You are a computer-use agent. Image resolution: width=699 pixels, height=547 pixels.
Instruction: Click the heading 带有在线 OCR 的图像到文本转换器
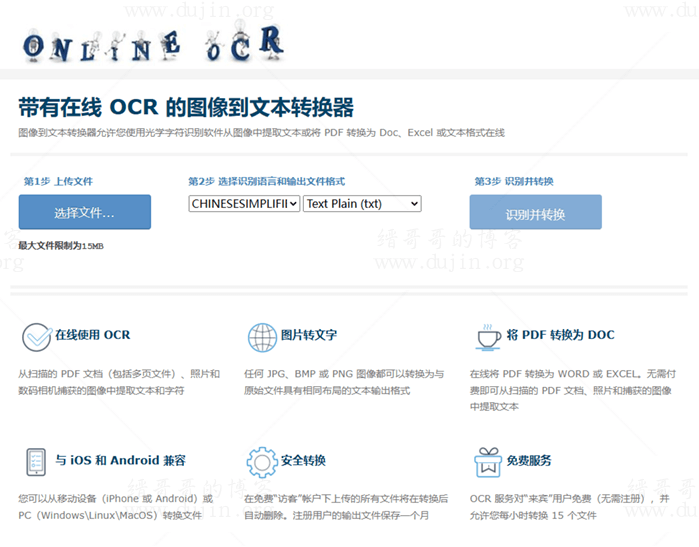[x=186, y=107]
